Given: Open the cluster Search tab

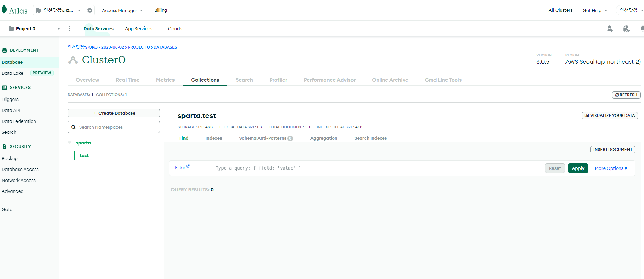Looking at the screenshot, I should [x=244, y=80].
